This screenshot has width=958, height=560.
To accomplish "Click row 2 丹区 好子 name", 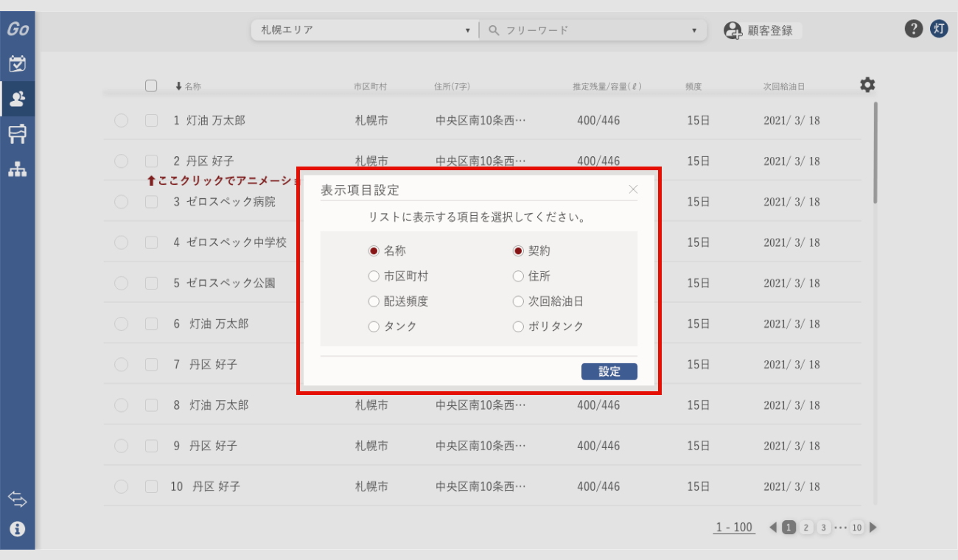I will 210,161.
